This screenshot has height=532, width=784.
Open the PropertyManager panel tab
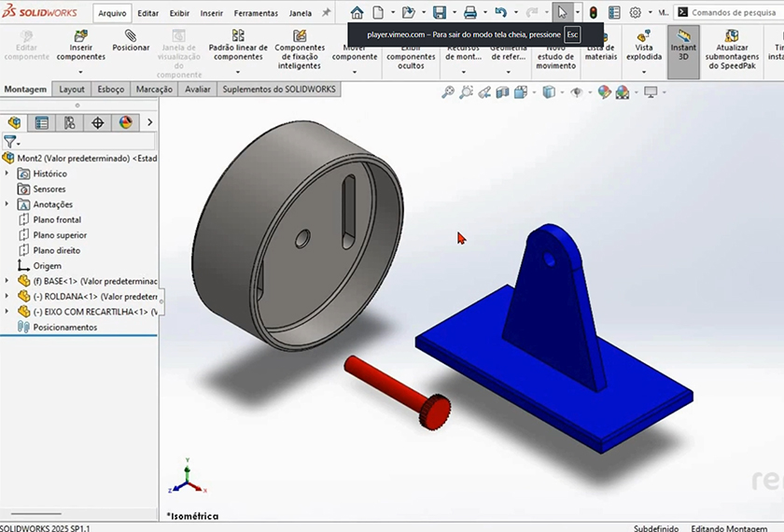42,123
